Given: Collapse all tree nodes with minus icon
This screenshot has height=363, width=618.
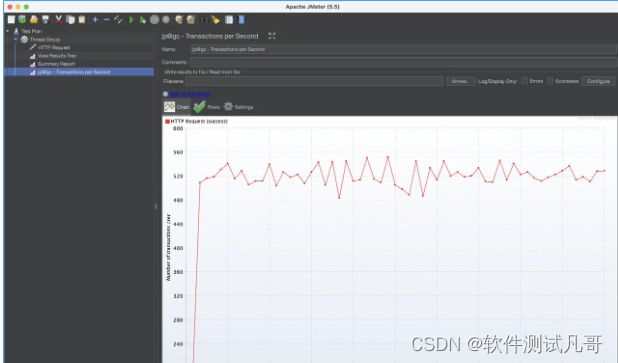Looking at the screenshot, I should click(x=106, y=19).
